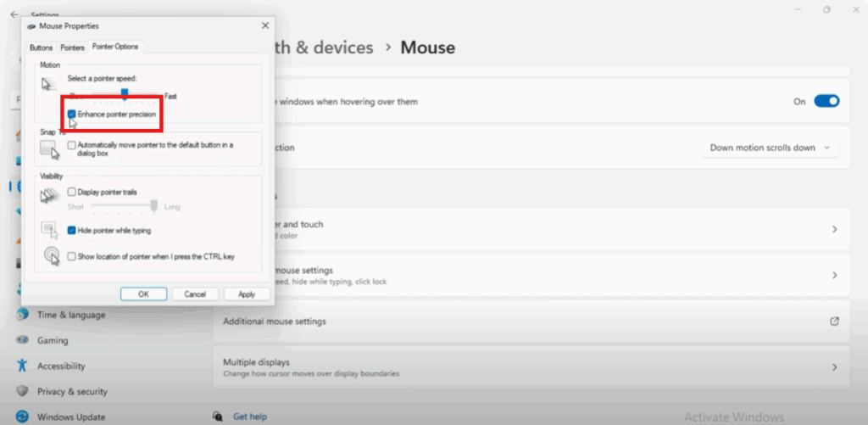Open Windows Update settings
Image resolution: width=868 pixels, height=425 pixels.
pyautogui.click(x=71, y=417)
